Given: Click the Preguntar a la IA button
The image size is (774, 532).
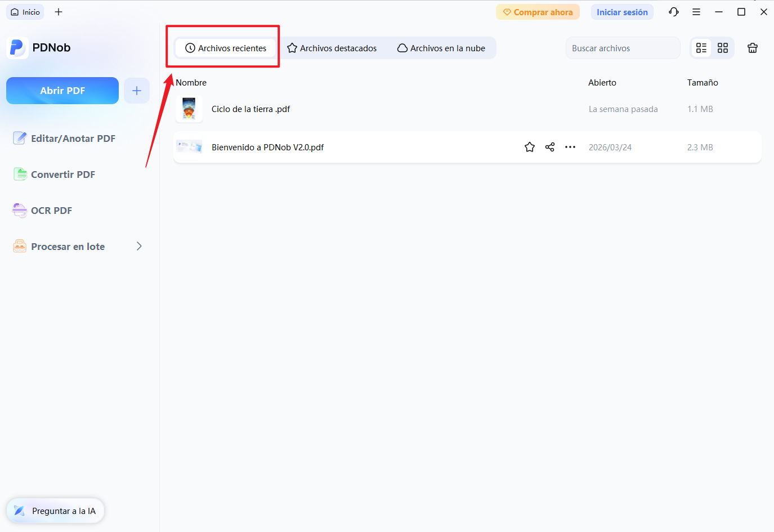Looking at the screenshot, I should pyautogui.click(x=55, y=511).
